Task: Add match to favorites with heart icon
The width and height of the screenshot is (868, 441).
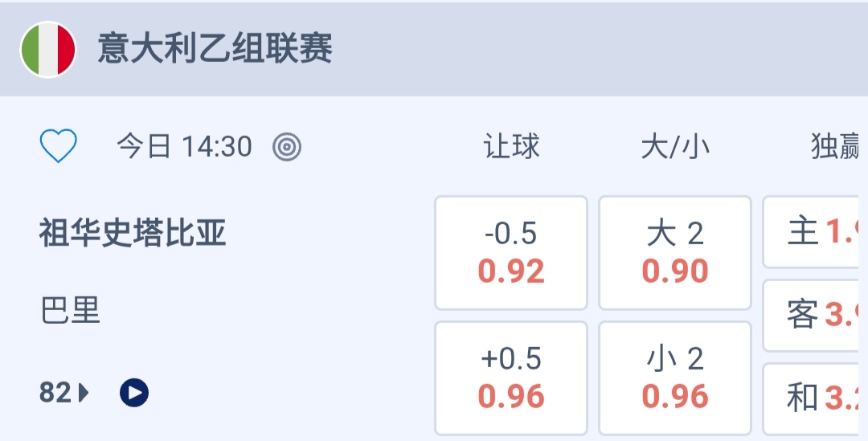Action: [59, 146]
